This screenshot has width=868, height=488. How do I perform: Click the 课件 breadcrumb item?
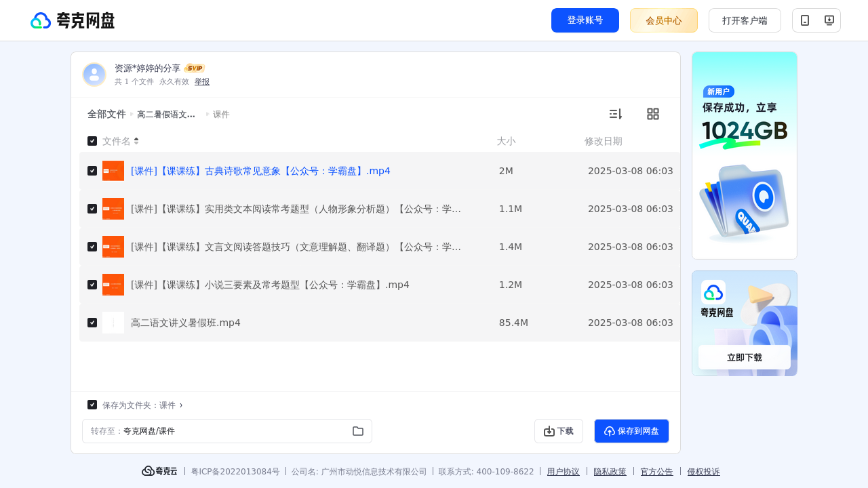pos(221,115)
